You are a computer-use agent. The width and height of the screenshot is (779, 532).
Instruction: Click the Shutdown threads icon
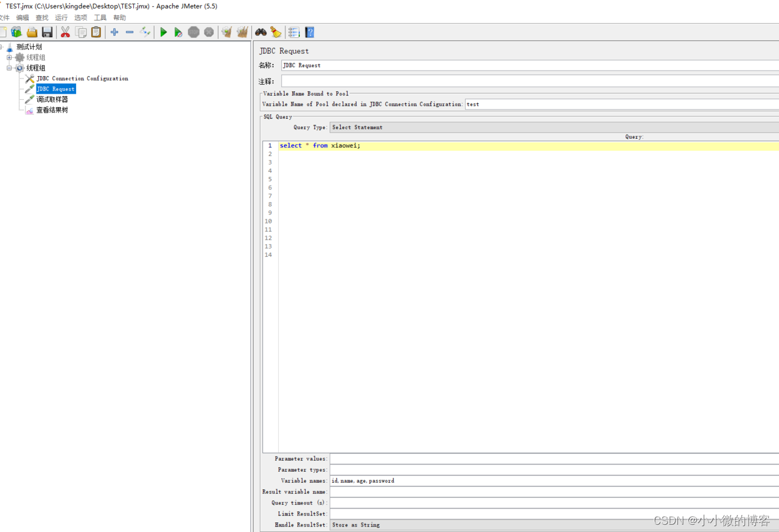tap(209, 32)
